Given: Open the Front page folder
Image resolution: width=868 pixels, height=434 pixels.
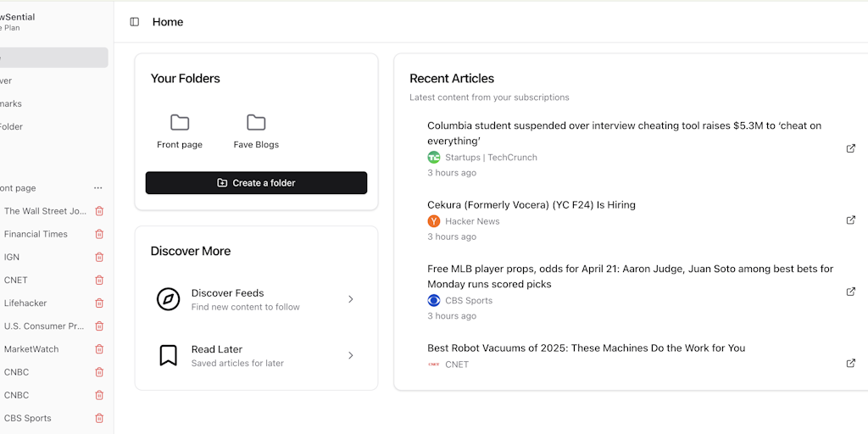Looking at the screenshot, I should (x=180, y=131).
